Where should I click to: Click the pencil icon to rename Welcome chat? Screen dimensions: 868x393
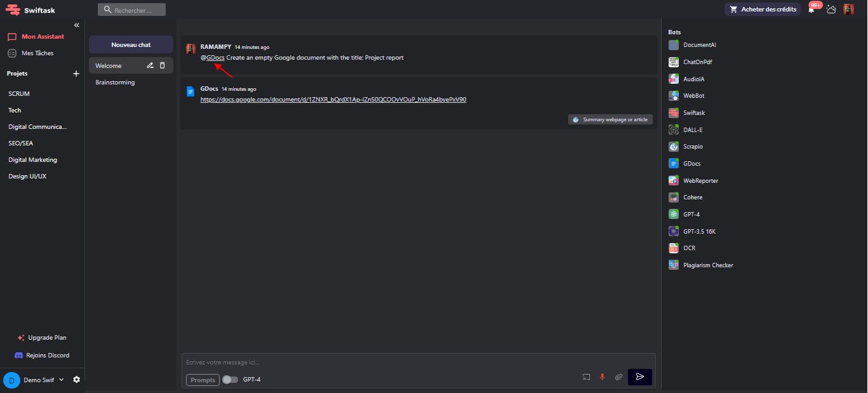150,65
